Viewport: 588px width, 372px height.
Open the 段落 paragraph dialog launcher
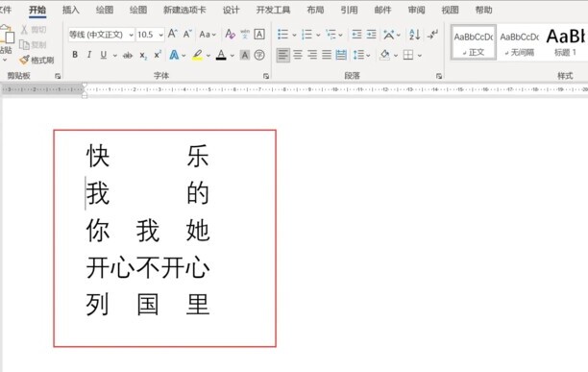click(x=439, y=76)
